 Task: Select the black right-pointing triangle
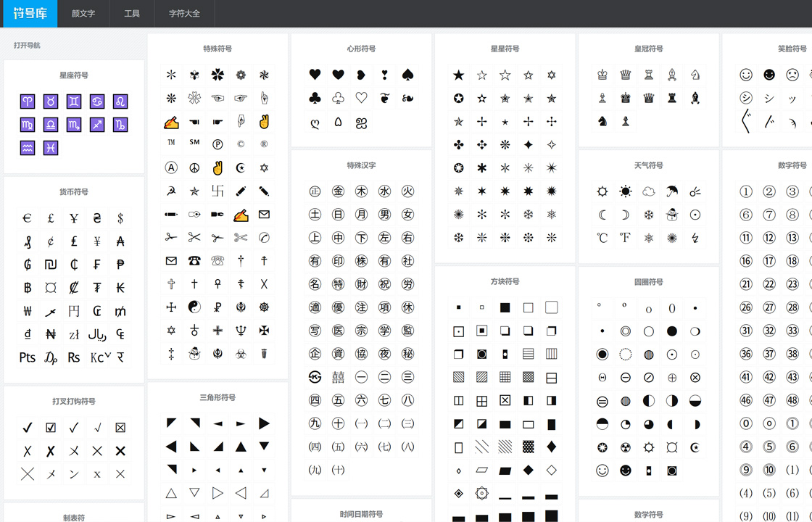coord(264,423)
